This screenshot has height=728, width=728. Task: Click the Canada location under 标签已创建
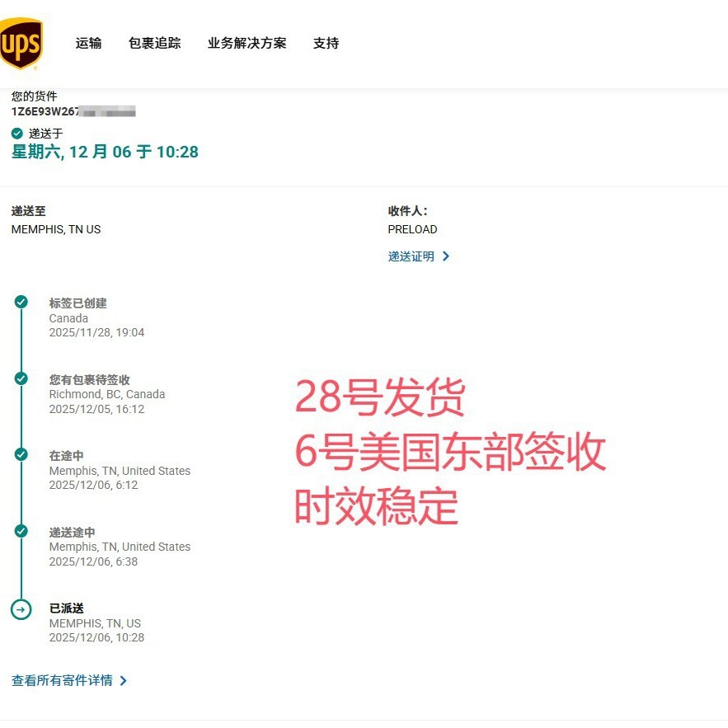68,318
